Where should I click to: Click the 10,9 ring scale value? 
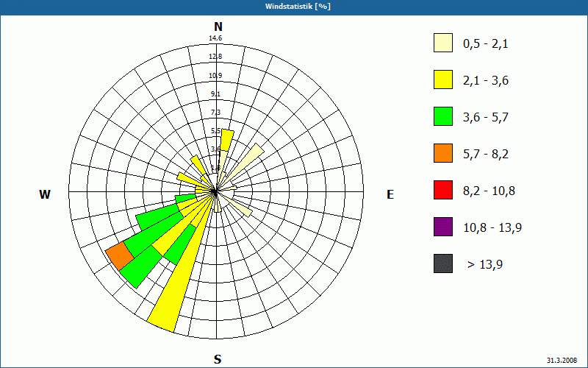point(215,76)
